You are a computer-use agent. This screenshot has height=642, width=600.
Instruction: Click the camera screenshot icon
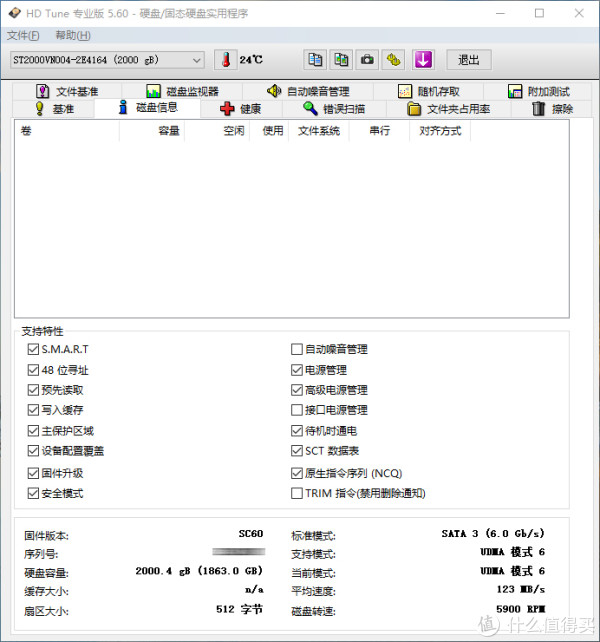pyautogui.click(x=367, y=60)
